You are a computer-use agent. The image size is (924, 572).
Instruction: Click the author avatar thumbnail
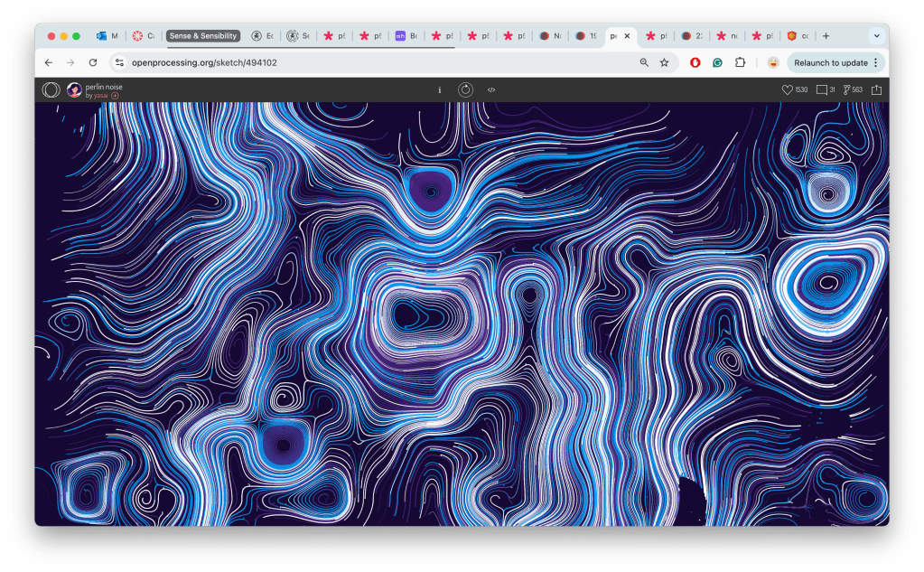(x=74, y=89)
